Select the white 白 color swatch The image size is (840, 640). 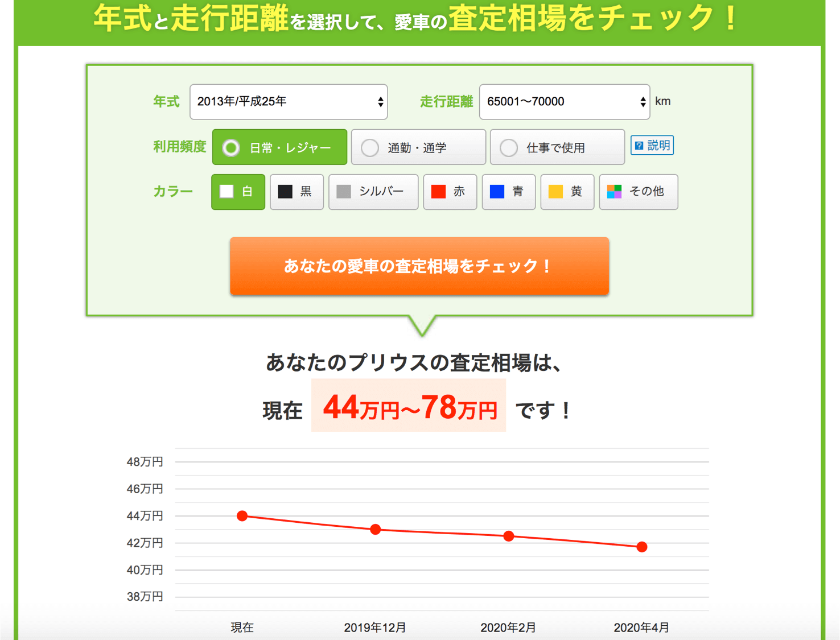click(238, 192)
